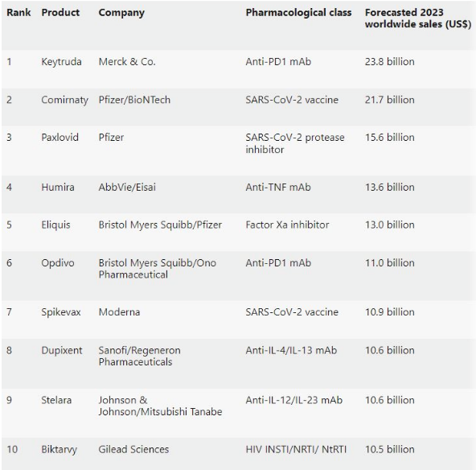This screenshot has width=476, height=470.
Task: Click Forecasted 2023 worldwide sales header
Action: pyautogui.click(x=418, y=19)
